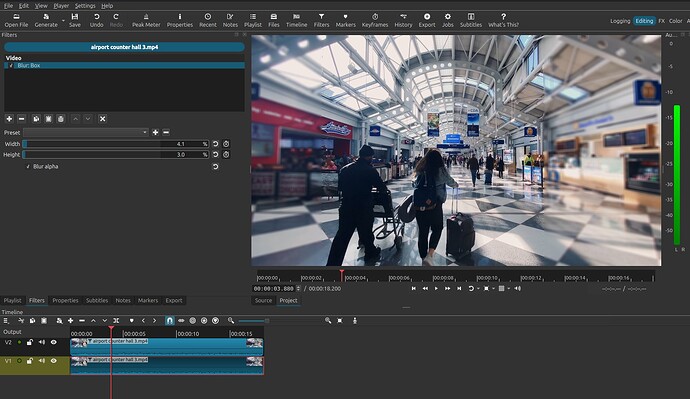Uncheck the Blur alpha option
The width and height of the screenshot is (690, 399).
pos(28,167)
